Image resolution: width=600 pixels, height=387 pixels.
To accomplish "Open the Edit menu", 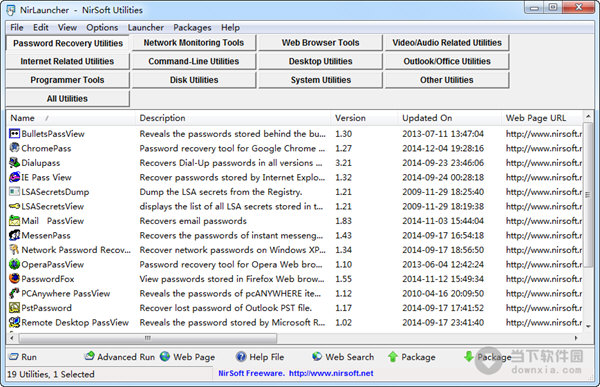I will pyautogui.click(x=41, y=28).
